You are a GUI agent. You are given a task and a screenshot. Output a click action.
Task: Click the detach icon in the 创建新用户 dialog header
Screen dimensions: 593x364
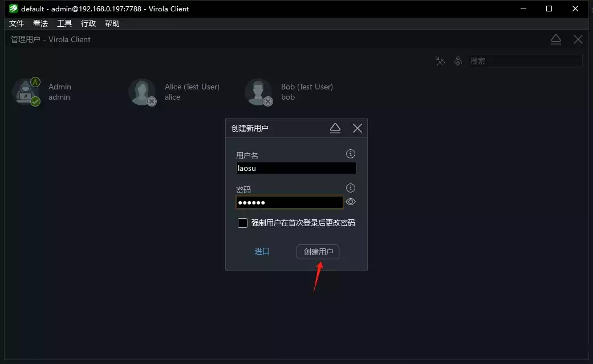pos(335,128)
